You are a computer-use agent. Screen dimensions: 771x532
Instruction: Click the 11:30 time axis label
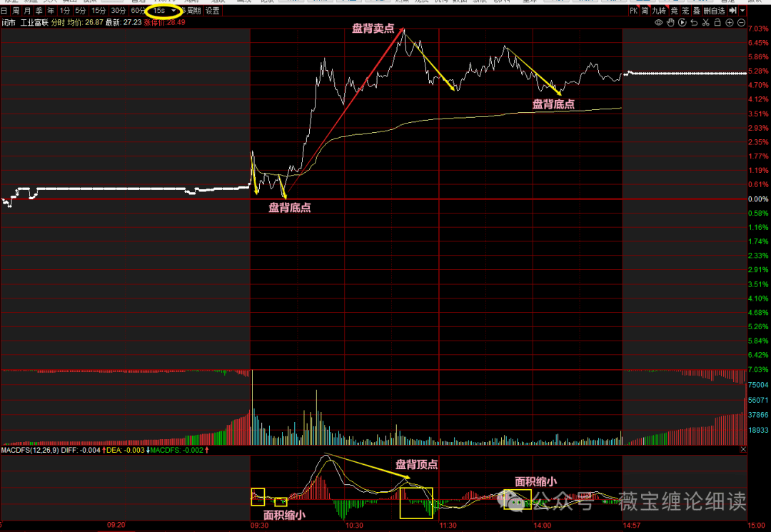[448, 525]
